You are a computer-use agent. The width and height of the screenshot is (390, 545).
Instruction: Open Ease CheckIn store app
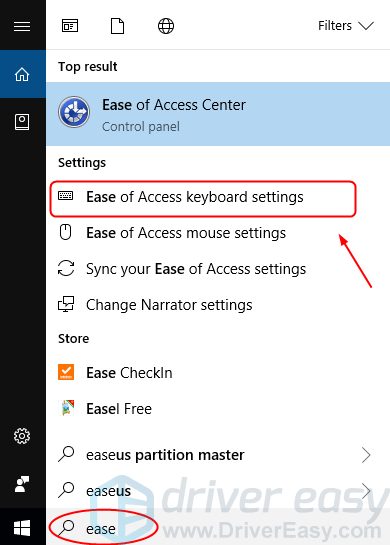click(218, 373)
